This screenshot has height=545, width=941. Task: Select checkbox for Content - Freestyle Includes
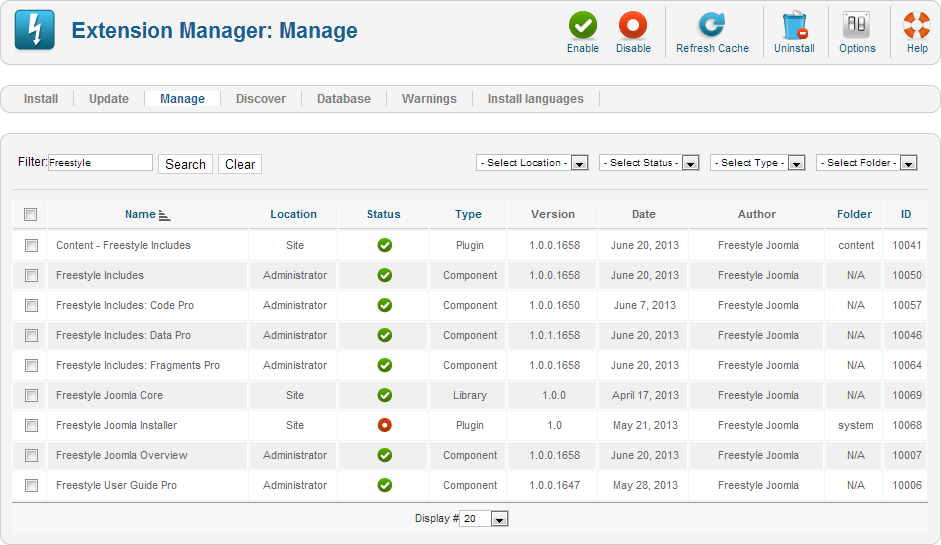point(31,245)
